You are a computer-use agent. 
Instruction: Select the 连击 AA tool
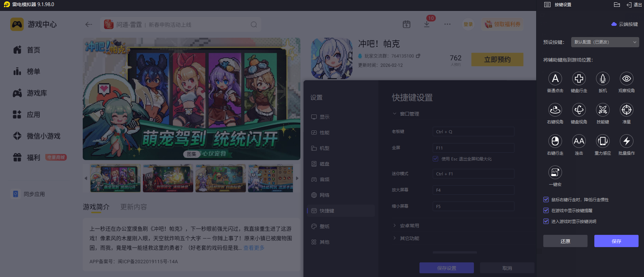click(x=579, y=141)
